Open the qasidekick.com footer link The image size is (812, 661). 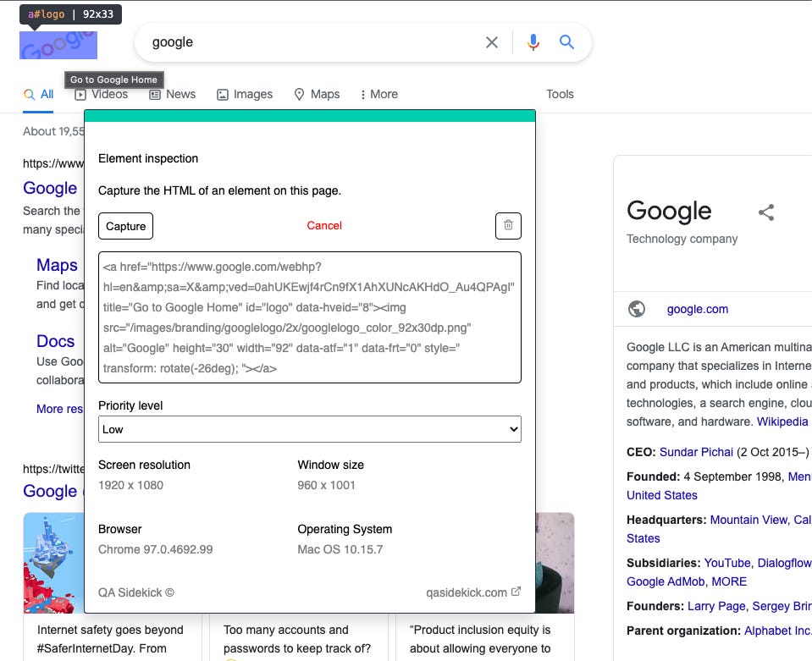[467, 592]
